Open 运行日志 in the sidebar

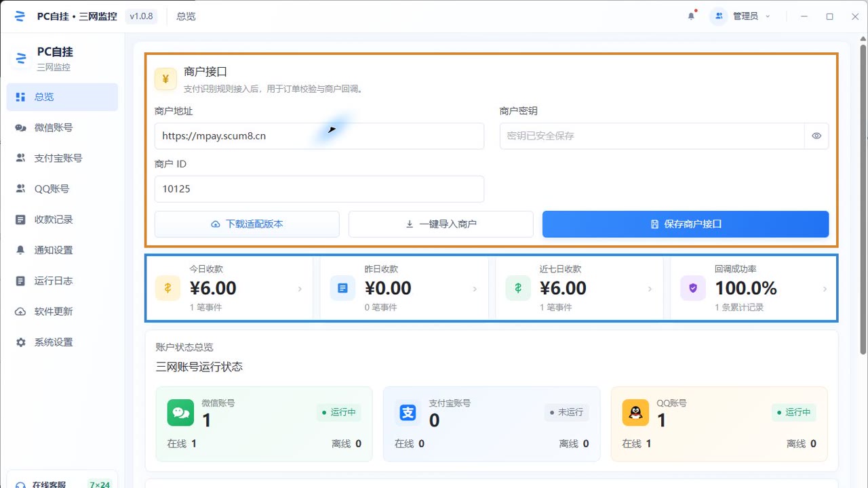[x=62, y=281]
